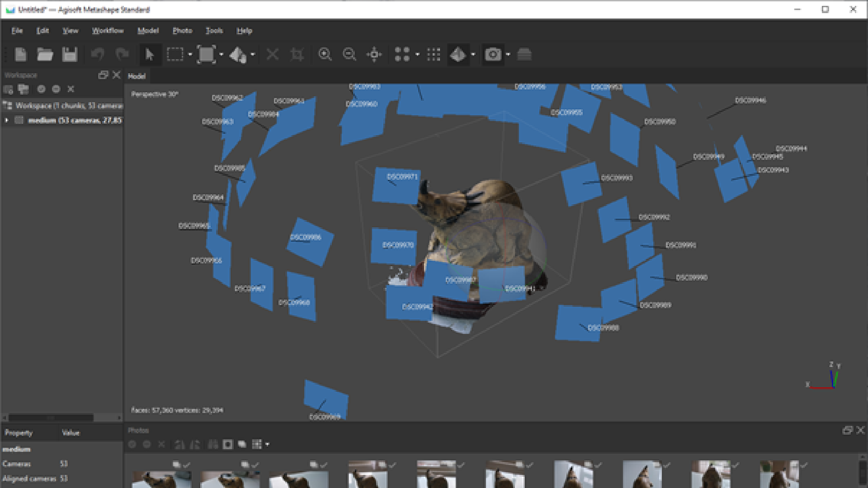Open the Move Object dropdown arrow

coord(253,55)
